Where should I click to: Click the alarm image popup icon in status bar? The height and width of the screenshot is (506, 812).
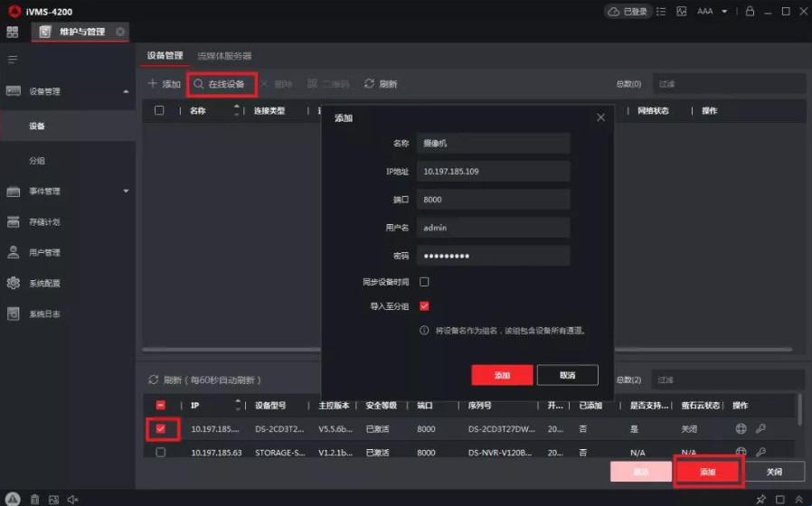[54, 500]
